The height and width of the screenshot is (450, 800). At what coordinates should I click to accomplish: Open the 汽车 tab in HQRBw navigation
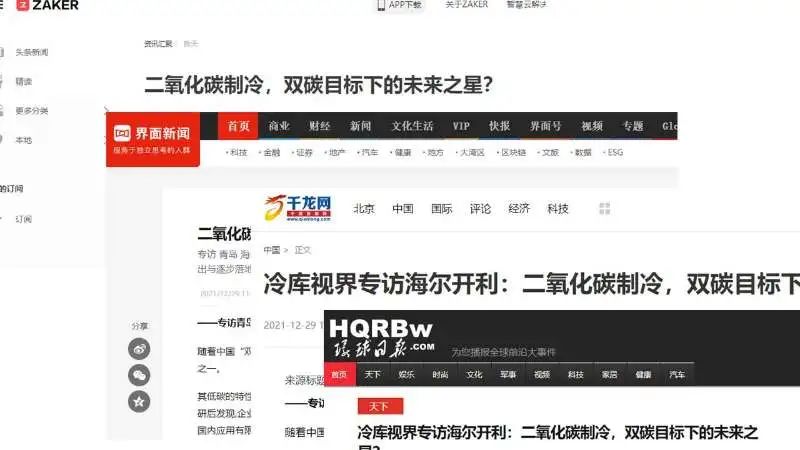(677, 374)
